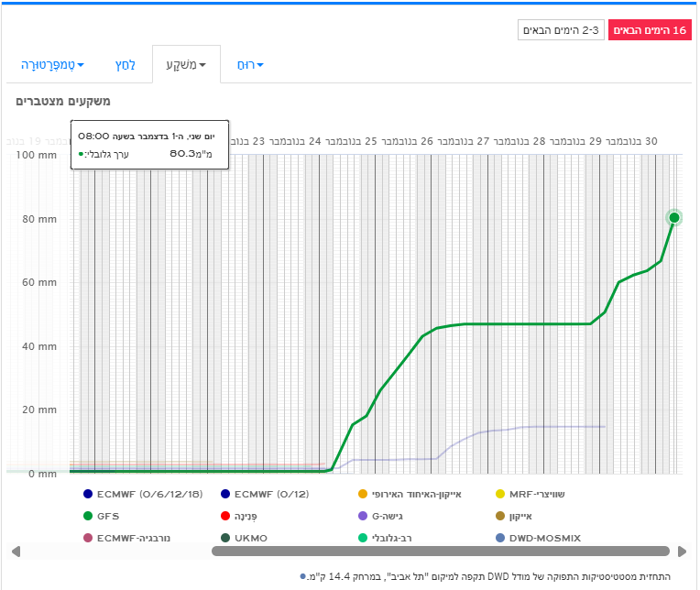700x590 pixels.
Task: Toggle the רב-גלובלי legend entry
Action: coord(399,538)
